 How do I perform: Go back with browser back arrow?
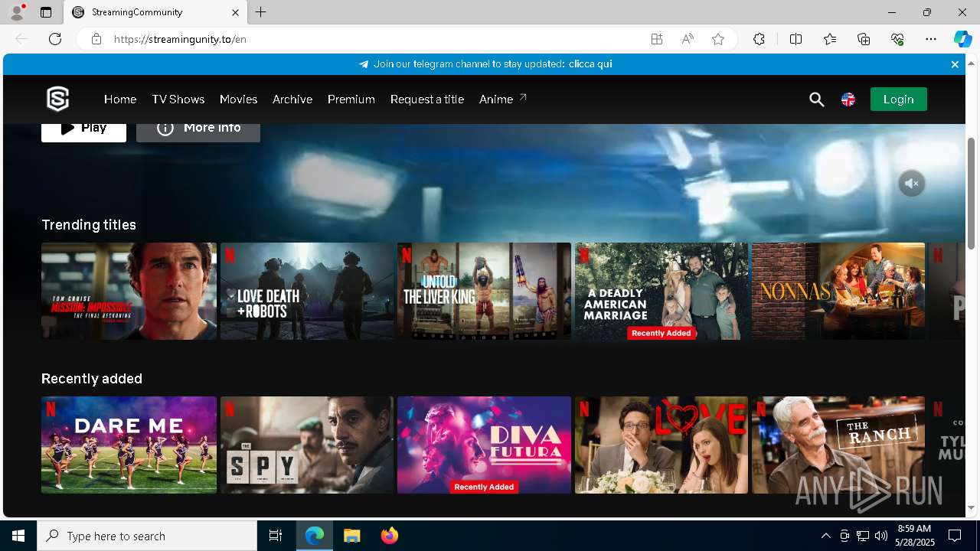pyautogui.click(x=21, y=39)
